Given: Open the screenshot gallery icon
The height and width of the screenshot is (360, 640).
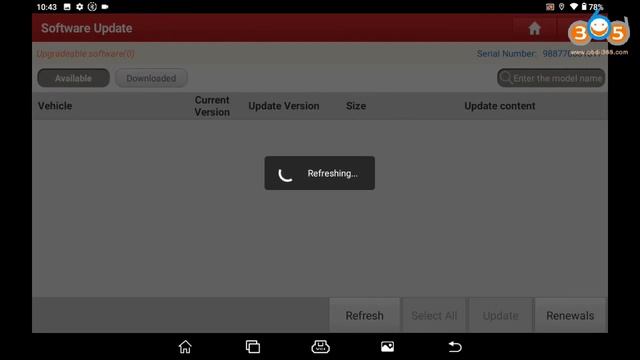Looking at the screenshot, I should coord(387,347).
